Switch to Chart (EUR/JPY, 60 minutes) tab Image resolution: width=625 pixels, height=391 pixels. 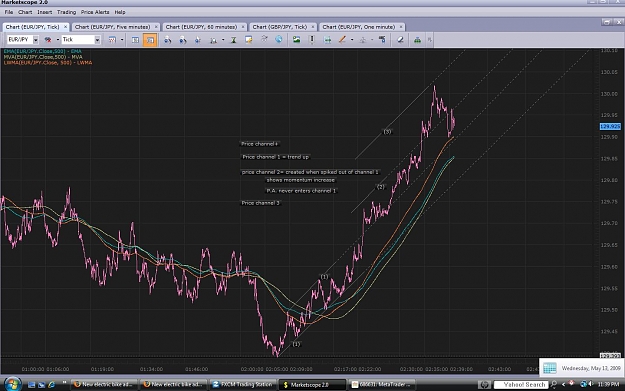click(201, 27)
